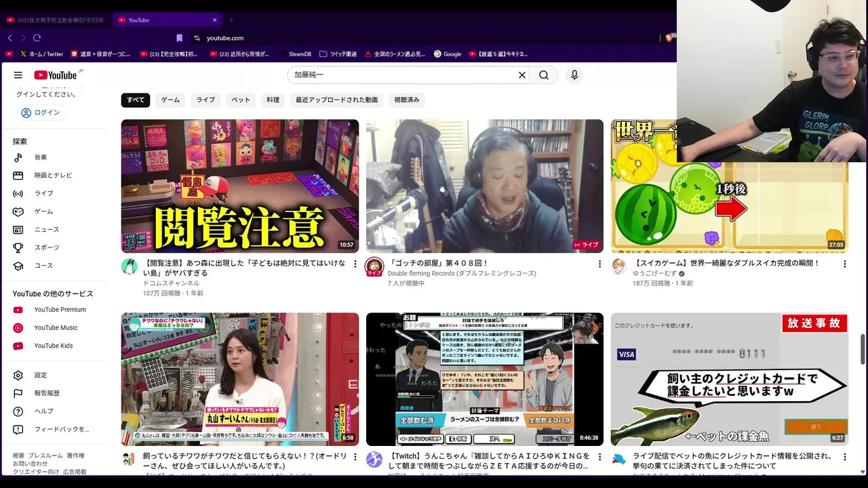The height and width of the screenshot is (488, 868).
Task: Open YouTube Premium service
Action: [x=54, y=310]
